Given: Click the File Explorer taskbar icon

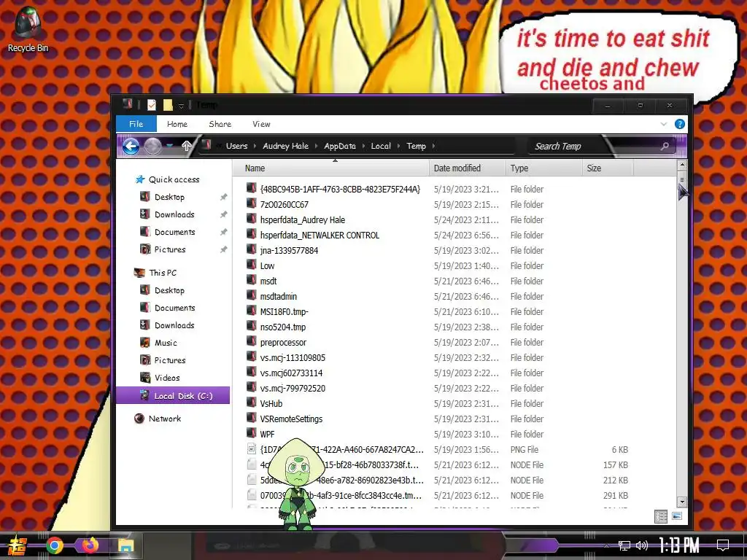Looking at the screenshot, I should click(125, 545).
